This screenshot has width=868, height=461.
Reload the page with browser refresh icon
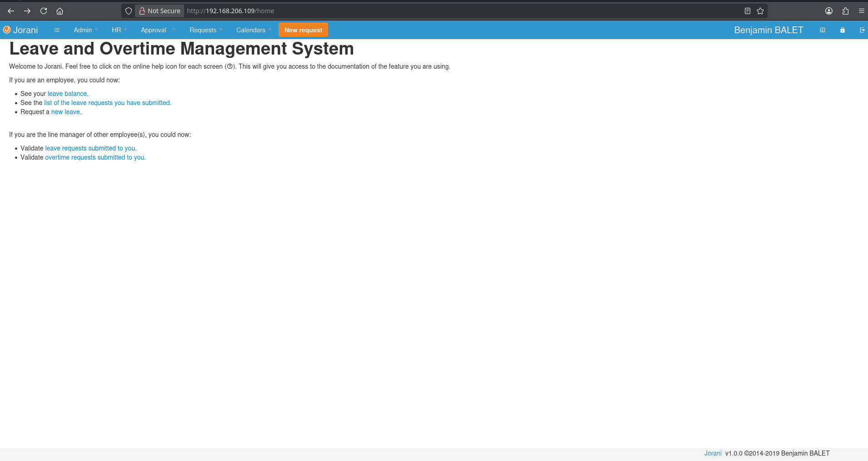click(44, 11)
